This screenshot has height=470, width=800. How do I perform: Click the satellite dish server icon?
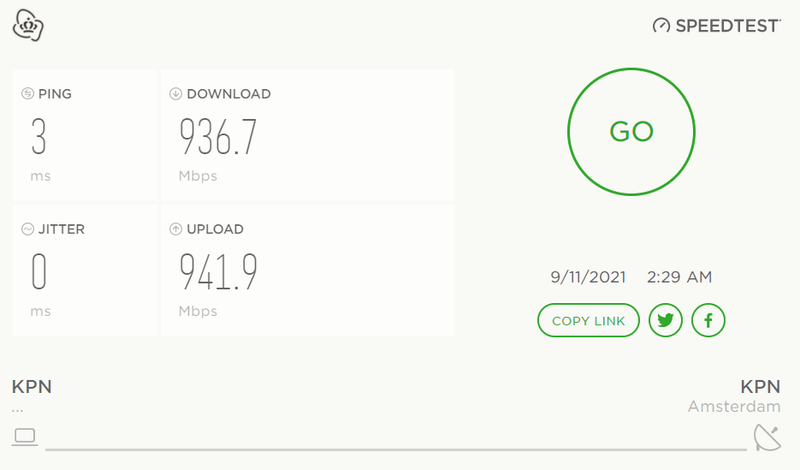[x=767, y=437]
